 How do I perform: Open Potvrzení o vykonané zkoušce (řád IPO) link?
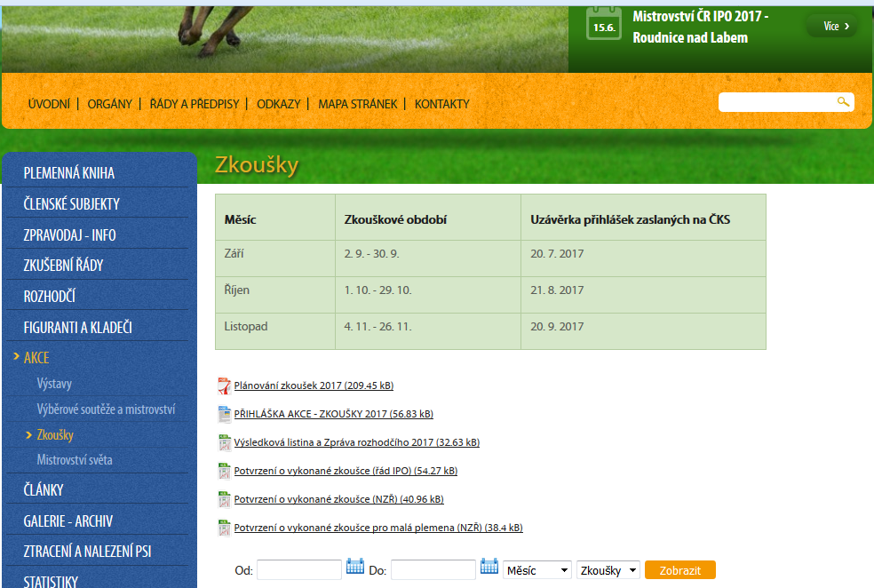pyautogui.click(x=346, y=471)
